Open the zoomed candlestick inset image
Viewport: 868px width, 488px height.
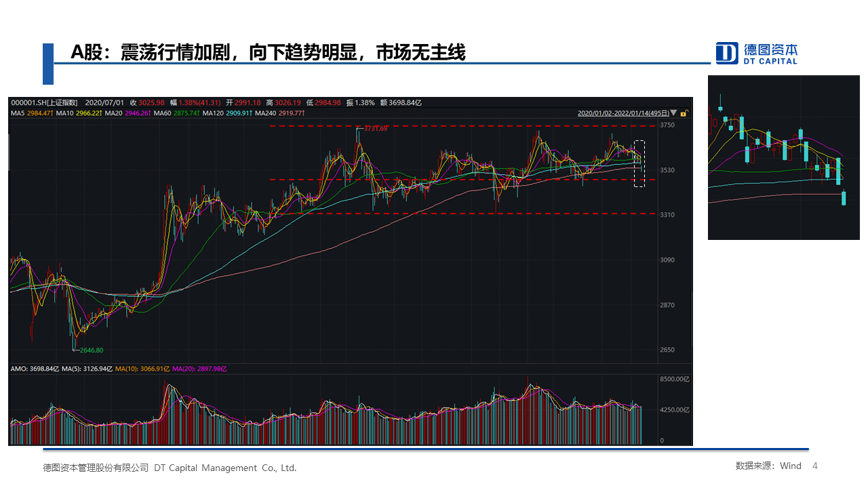783,157
